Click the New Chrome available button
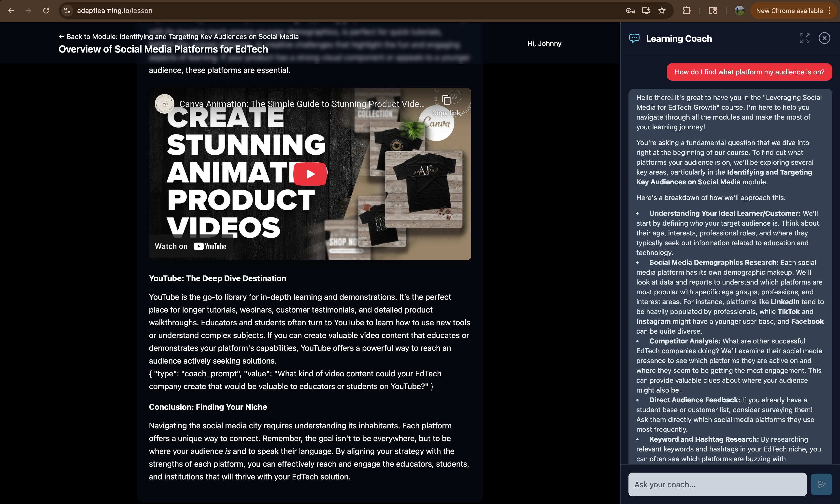 click(x=789, y=11)
